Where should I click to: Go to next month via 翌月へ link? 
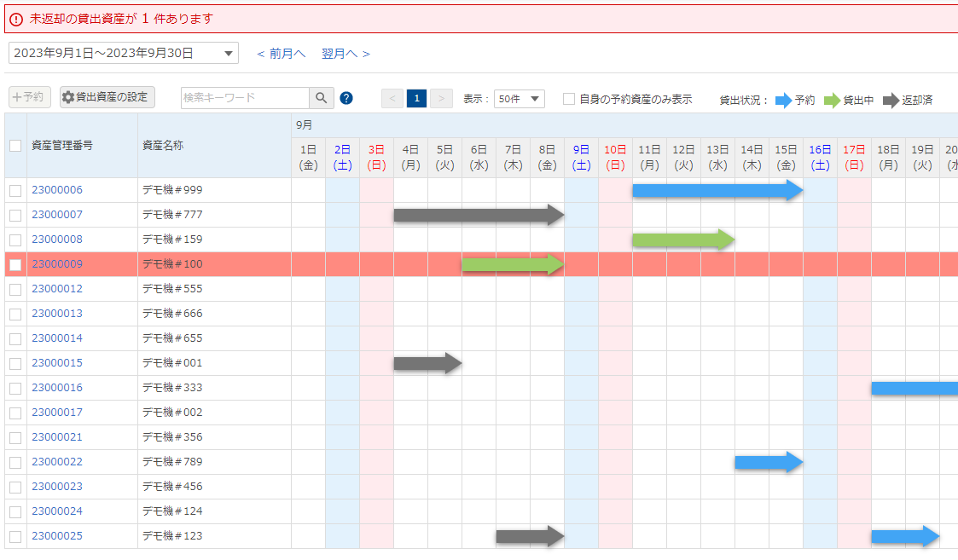tap(345, 54)
